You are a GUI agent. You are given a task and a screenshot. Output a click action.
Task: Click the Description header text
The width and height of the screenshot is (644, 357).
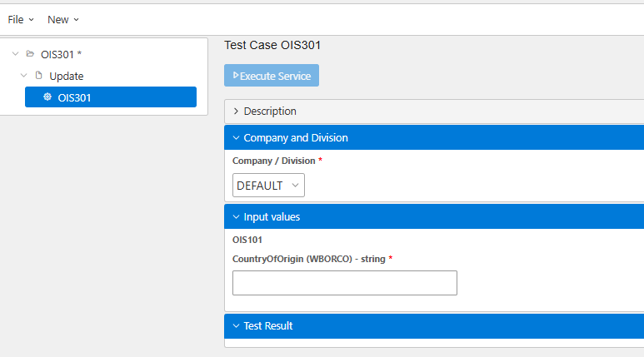270,112
